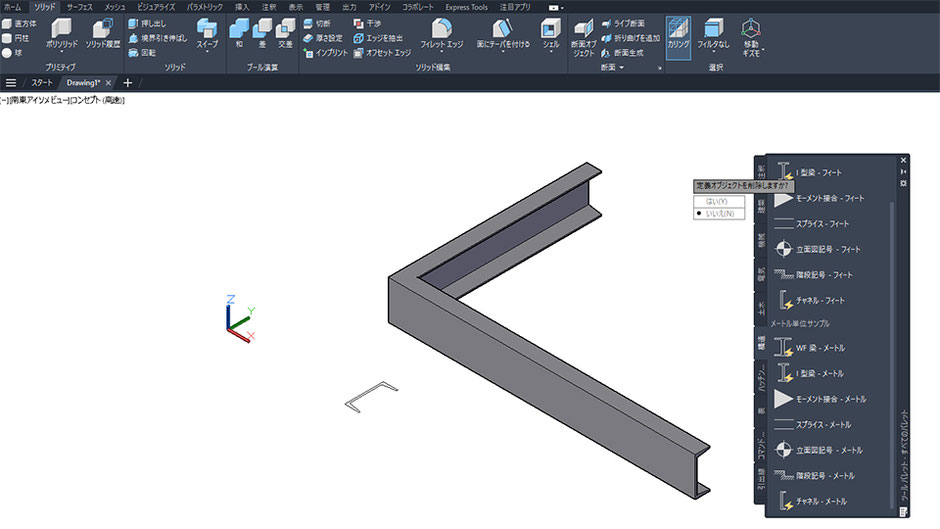Switch to the ホーム ribbon tab

point(13,7)
